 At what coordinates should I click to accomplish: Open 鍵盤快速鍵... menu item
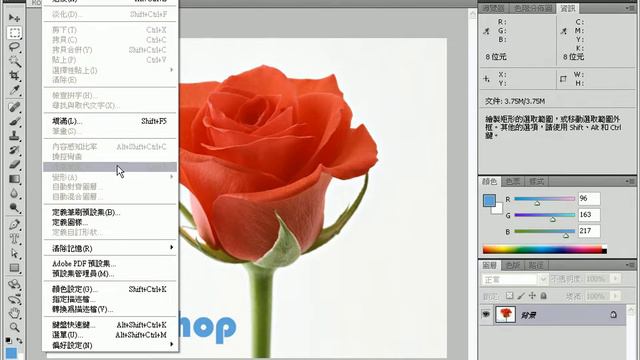pyautogui.click(x=110, y=325)
